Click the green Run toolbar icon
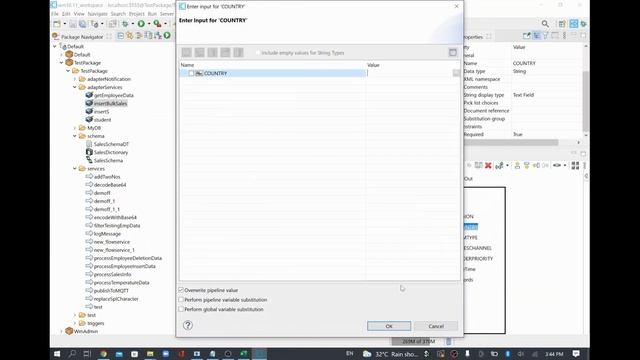Screen dimensions: 640x360 (x=141, y=24)
